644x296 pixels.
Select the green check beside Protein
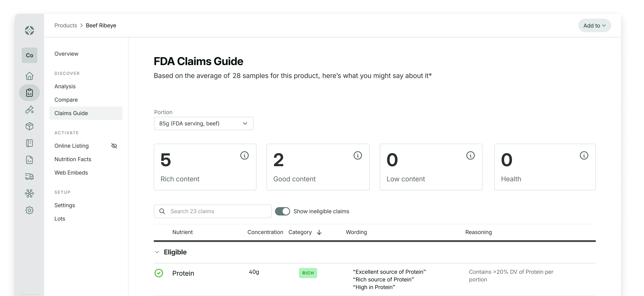pos(159,273)
